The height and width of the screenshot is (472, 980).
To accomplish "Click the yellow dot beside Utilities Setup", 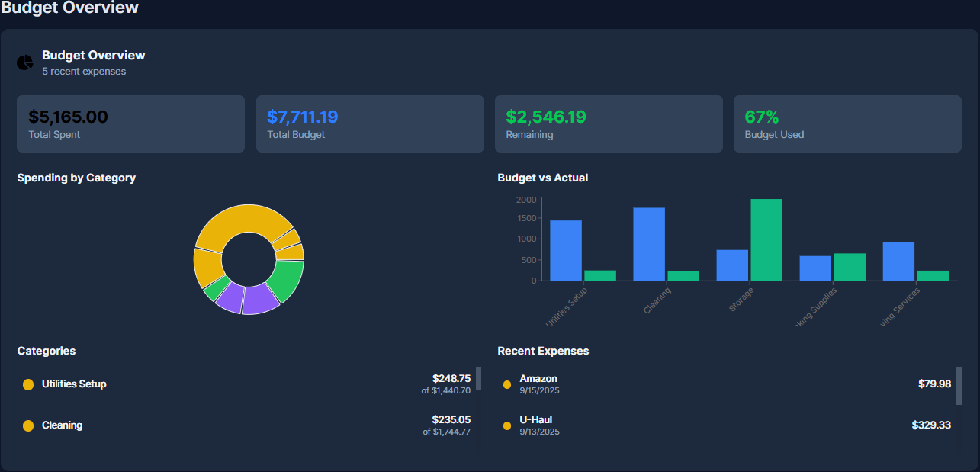I will [x=28, y=384].
